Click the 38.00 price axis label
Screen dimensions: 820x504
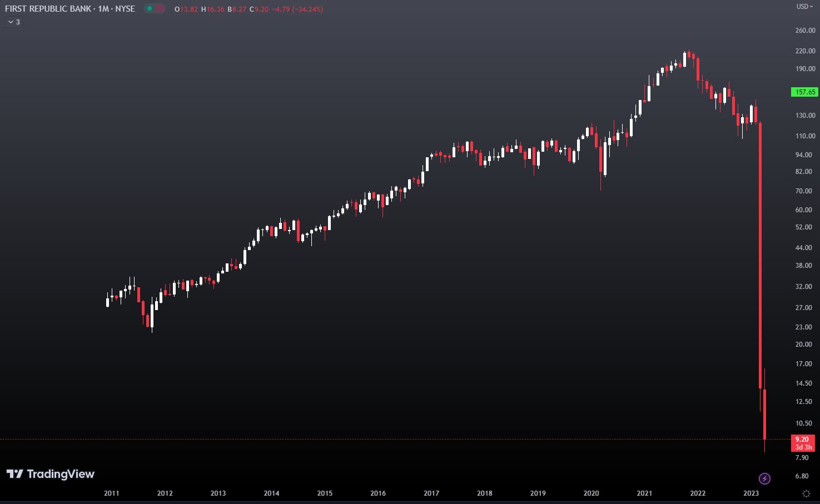click(804, 266)
